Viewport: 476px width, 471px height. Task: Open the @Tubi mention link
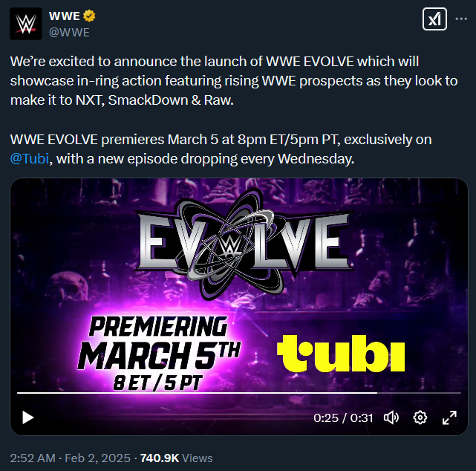(x=30, y=159)
